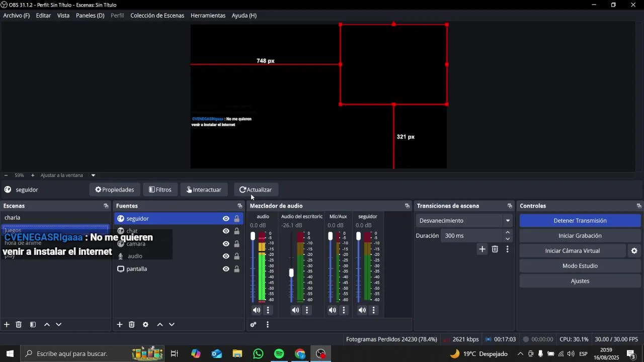Zoom in preview with plus icon
The image size is (644, 362).
point(33,175)
